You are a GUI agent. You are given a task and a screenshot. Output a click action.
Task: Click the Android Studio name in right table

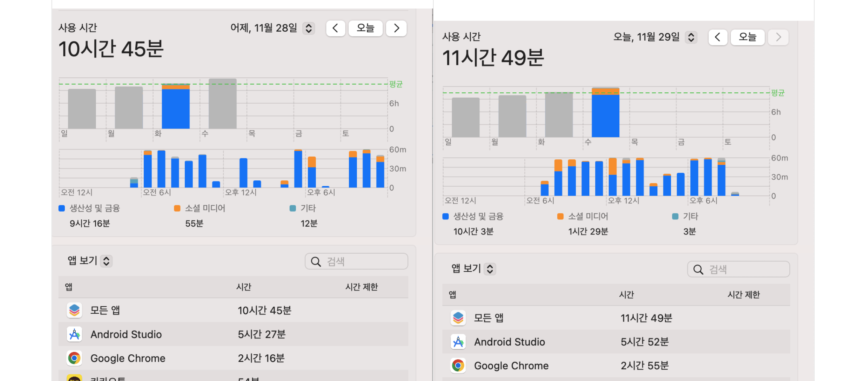509,342
